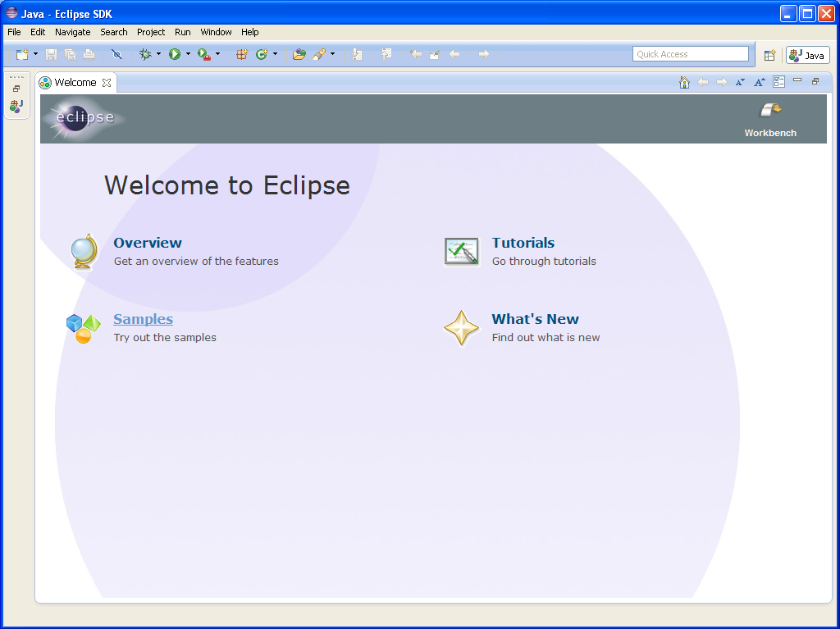Maximize the Eclipse SDK window
This screenshot has width=840, height=629.
[x=807, y=13]
